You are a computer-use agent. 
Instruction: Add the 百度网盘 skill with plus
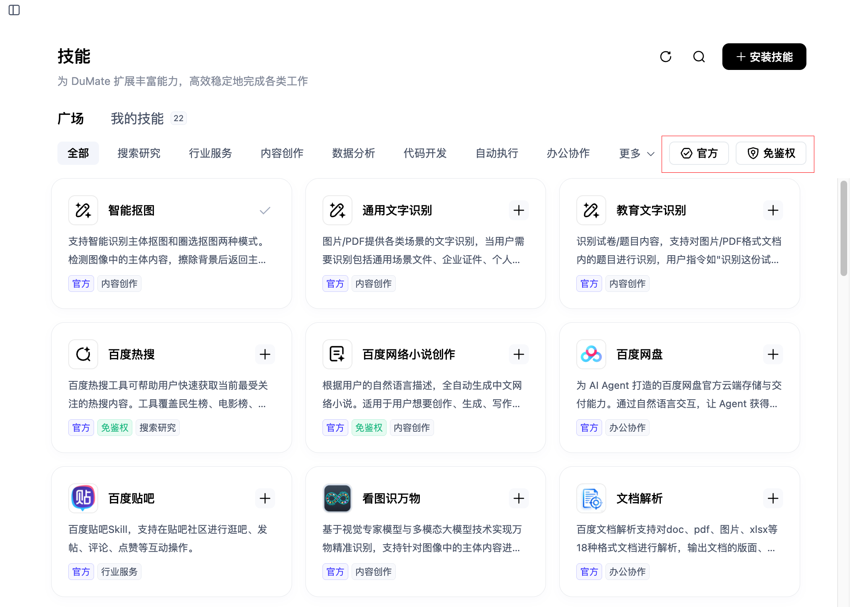coord(773,354)
